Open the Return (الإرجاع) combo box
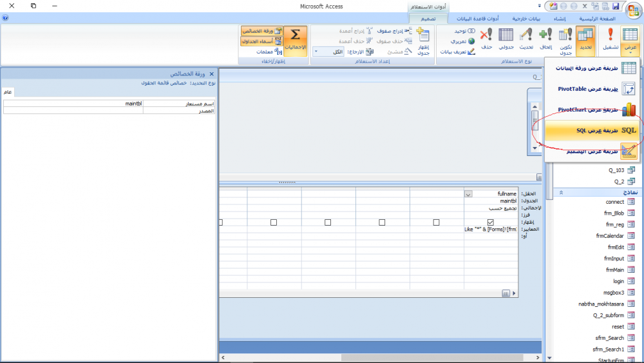The width and height of the screenshot is (644, 363). pos(328,52)
